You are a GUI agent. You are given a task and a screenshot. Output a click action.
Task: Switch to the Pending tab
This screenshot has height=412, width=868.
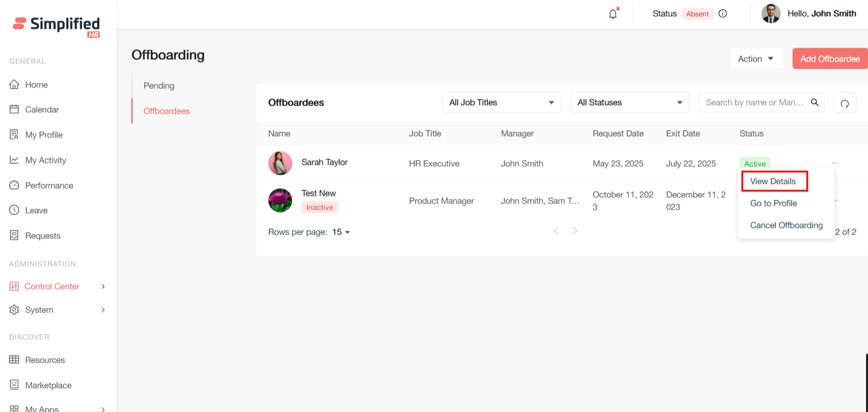[x=159, y=86]
